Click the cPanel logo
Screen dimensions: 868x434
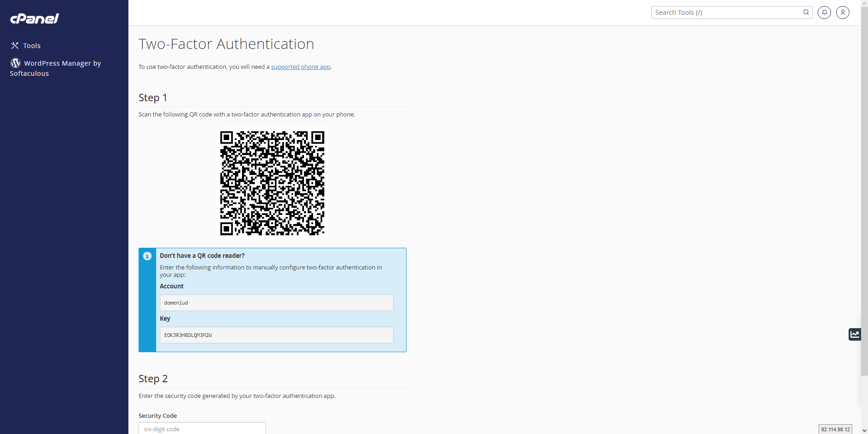coord(35,18)
